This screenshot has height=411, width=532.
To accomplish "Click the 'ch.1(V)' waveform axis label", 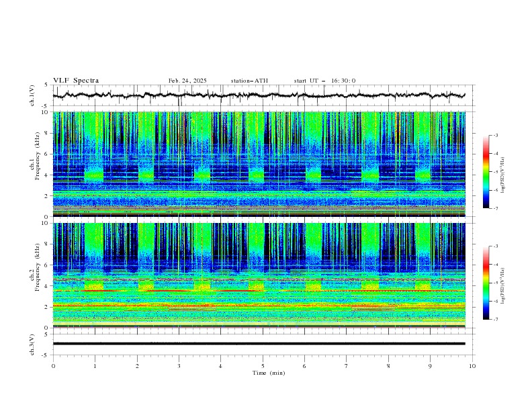I will point(32,95).
